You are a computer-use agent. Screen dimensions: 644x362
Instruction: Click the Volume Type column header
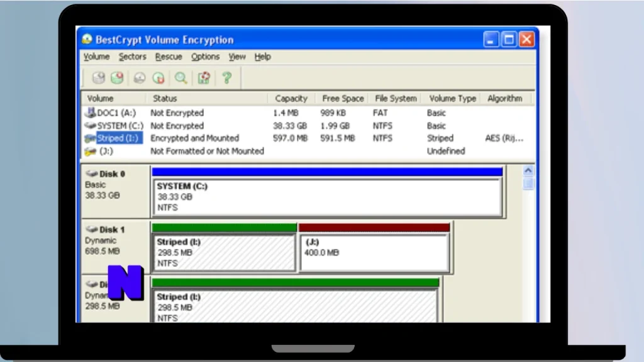coord(452,99)
